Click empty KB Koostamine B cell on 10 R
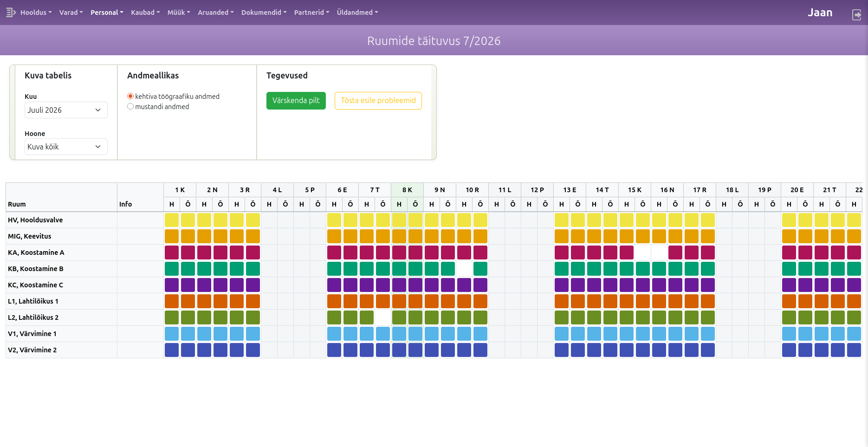 tap(464, 269)
